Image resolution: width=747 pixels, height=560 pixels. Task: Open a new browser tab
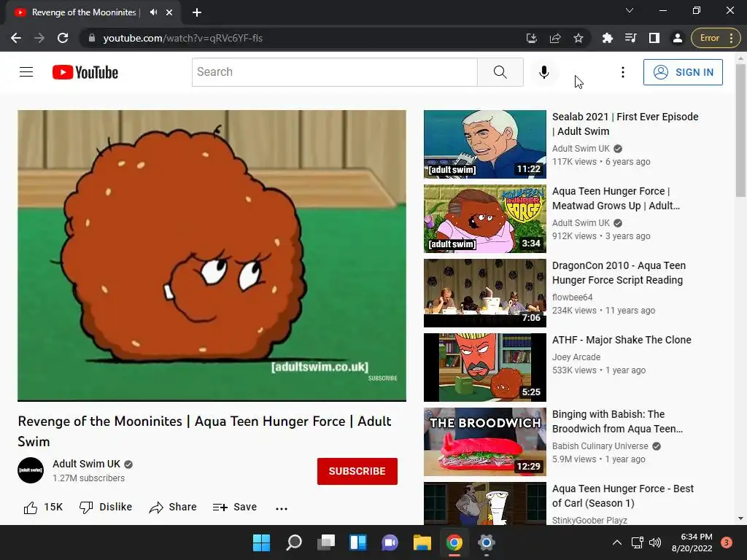[x=197, y=12]
